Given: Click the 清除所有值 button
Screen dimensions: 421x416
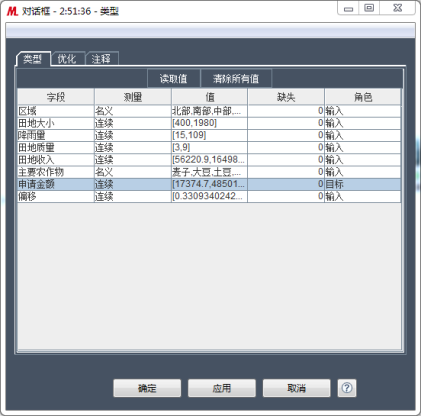Looking at the screenshot, I should click(236, 79).
